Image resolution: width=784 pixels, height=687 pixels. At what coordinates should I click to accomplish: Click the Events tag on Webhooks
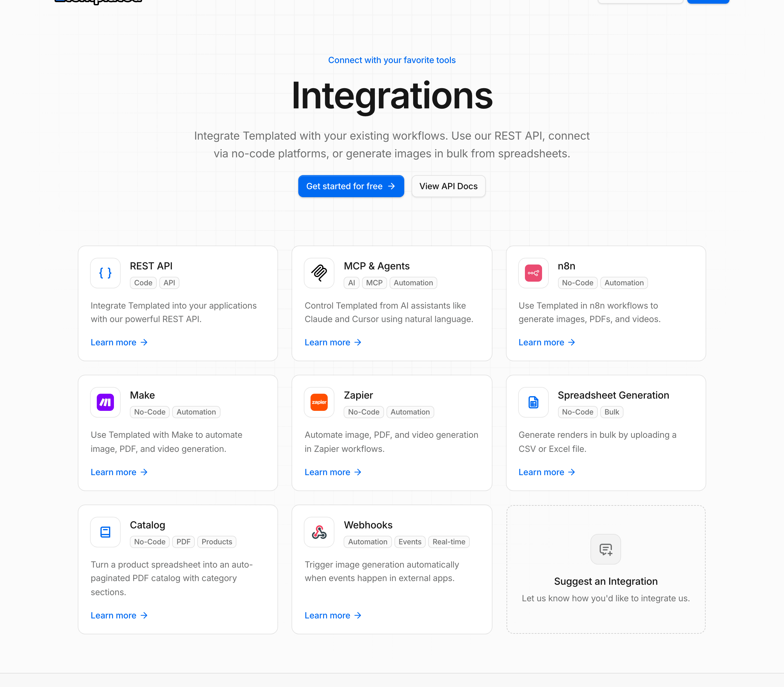[x=410, y=542]
